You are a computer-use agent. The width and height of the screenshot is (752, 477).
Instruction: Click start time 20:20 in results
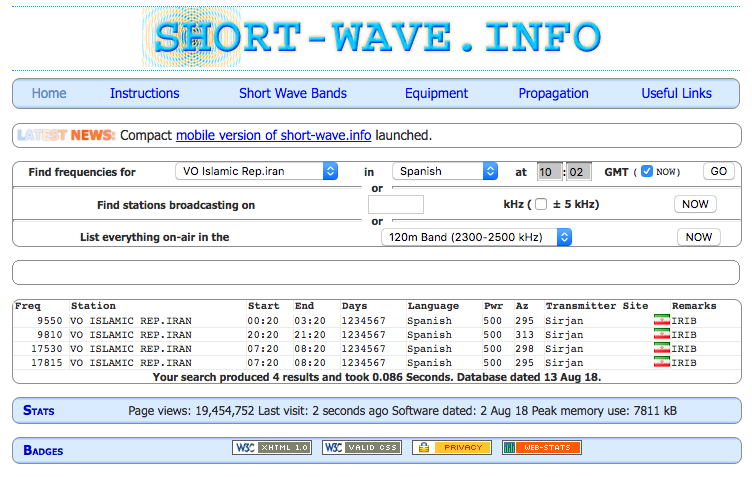click(x=263, y=335)
